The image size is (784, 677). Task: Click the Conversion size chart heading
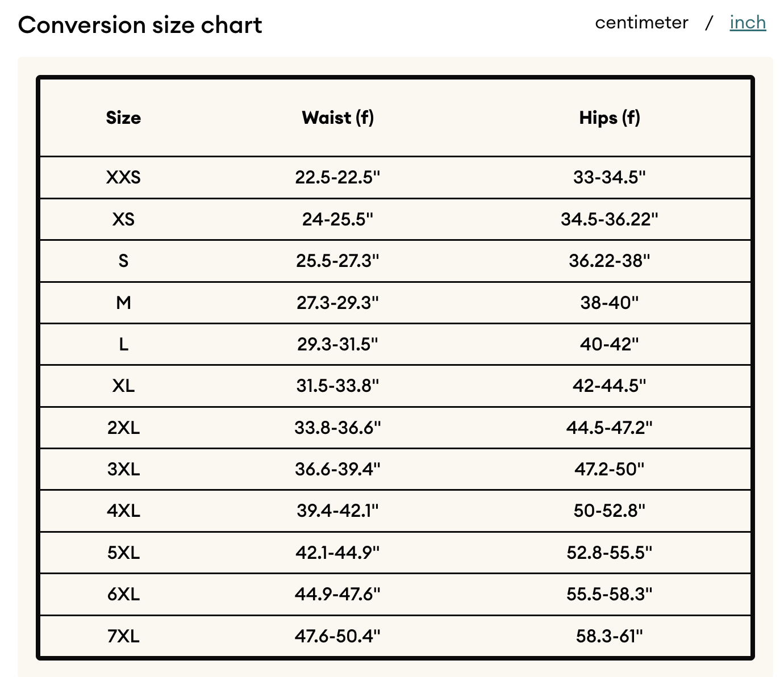(x=140, y=25)
